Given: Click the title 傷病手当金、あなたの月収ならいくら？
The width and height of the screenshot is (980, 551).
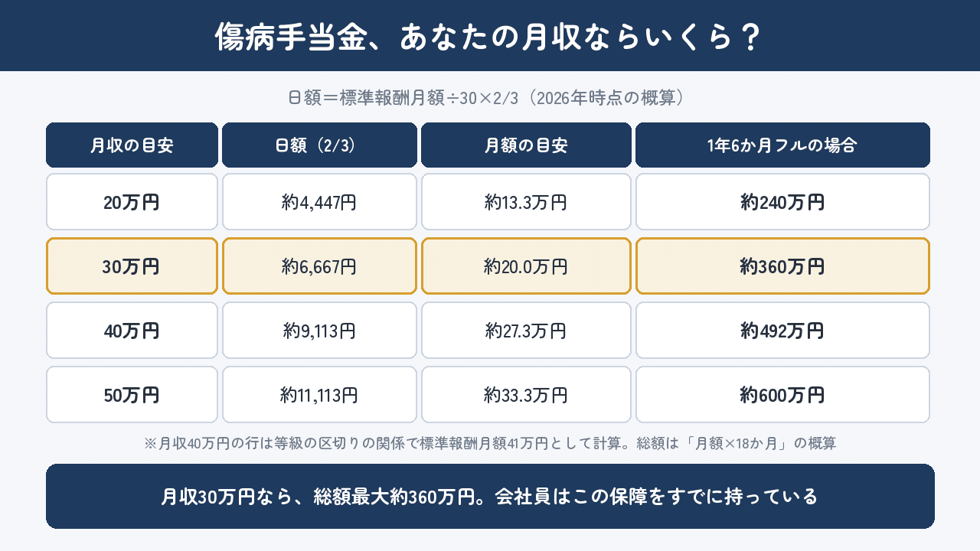Looking at the screenshot, I should point(489,37).
